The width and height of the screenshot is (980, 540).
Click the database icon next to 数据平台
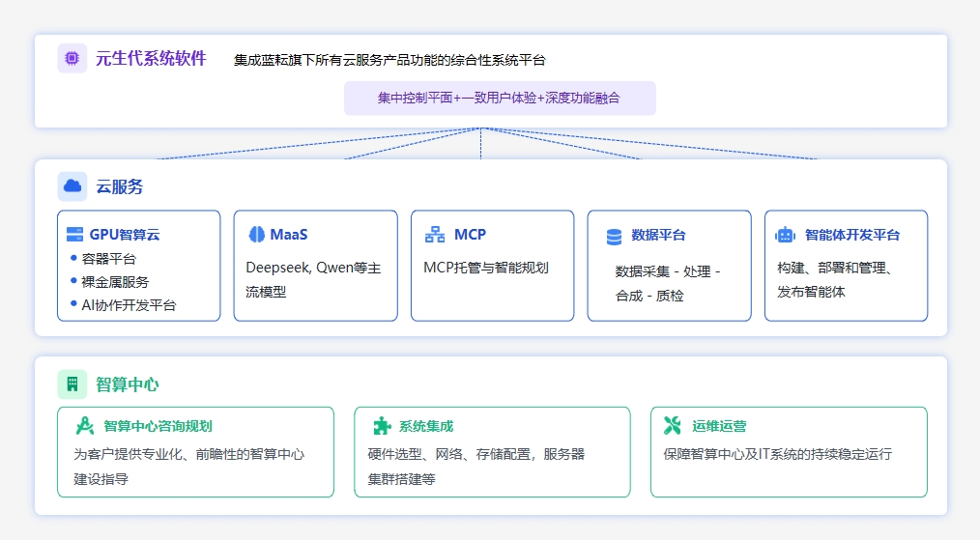[614, 236]
